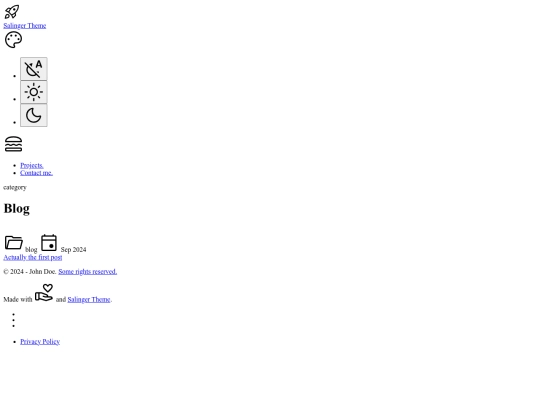Select the auto theme mode button
The width and height of the screenshot is (540, 405).
(34, 69)
